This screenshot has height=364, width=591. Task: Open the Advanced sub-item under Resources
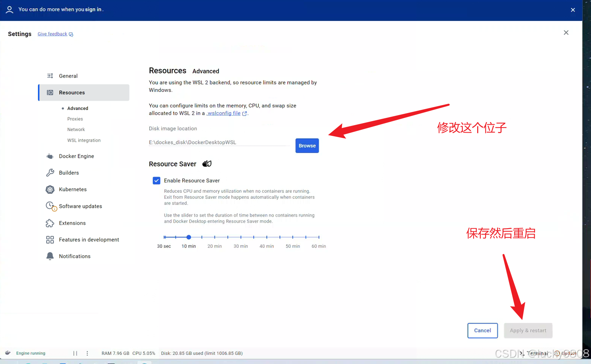coord(78,108)
